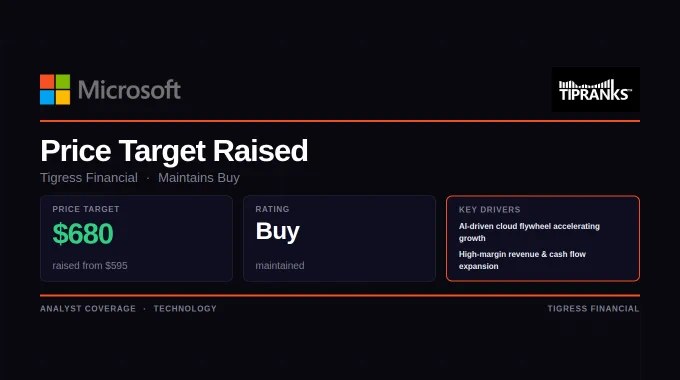This screenshot has height=380, width=680.
Task: Click the Price Target Raised headline
Action: (x=174, y=151)
